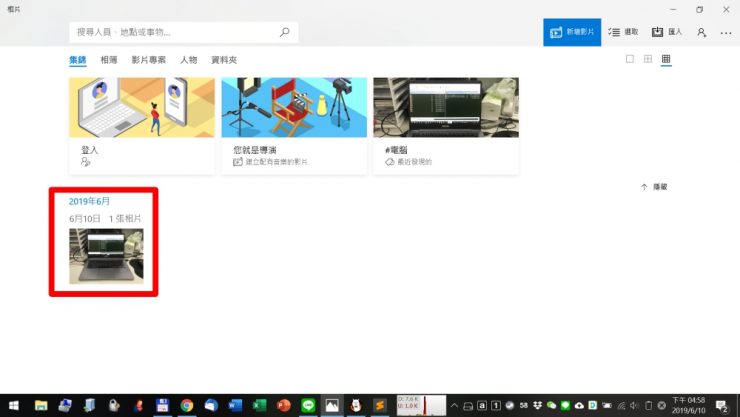Open the 選取 (Select) mode

pyautogui.click(x=623, y=32)
